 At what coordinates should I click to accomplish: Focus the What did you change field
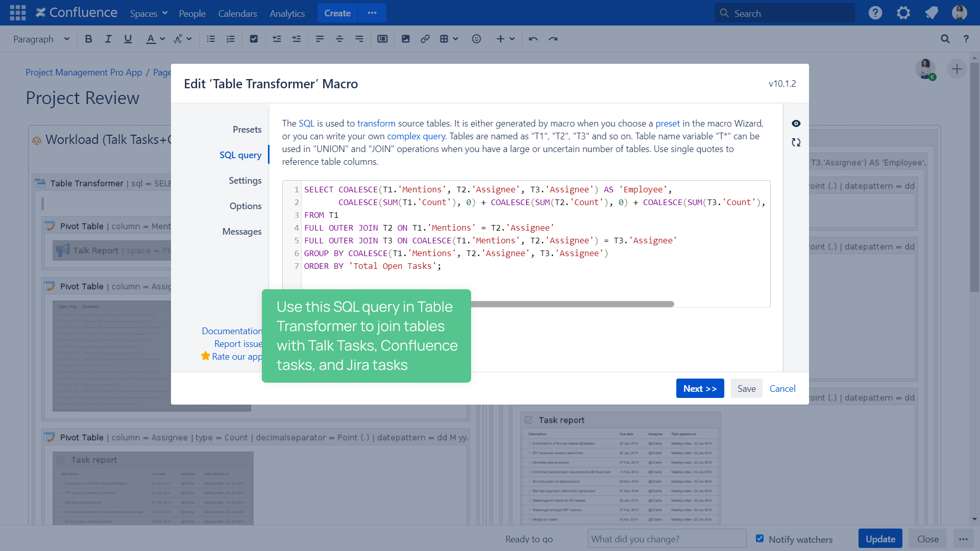[667, 539]
